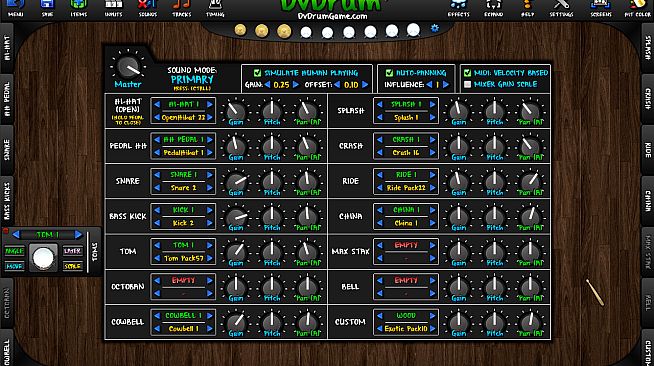Click the Empty slot name in Octoban row
Viewport: 654px width, 366px height.
tap(184, 280)
